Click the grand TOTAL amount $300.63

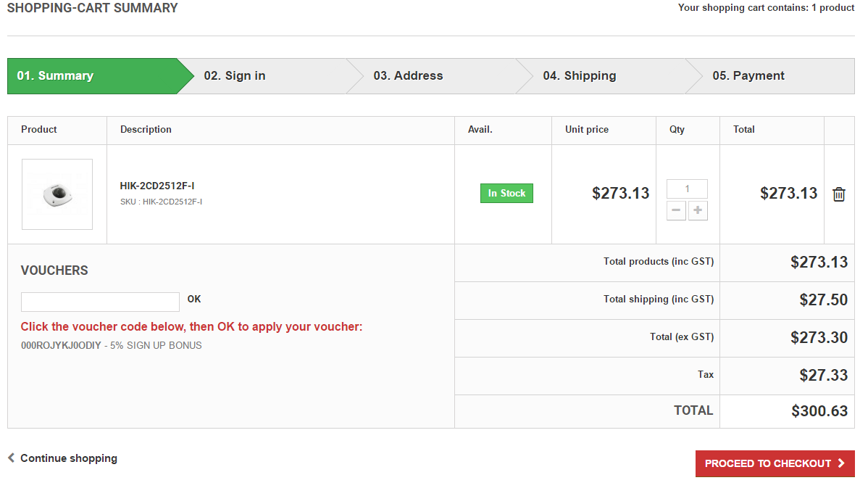(x=819, y=411)
